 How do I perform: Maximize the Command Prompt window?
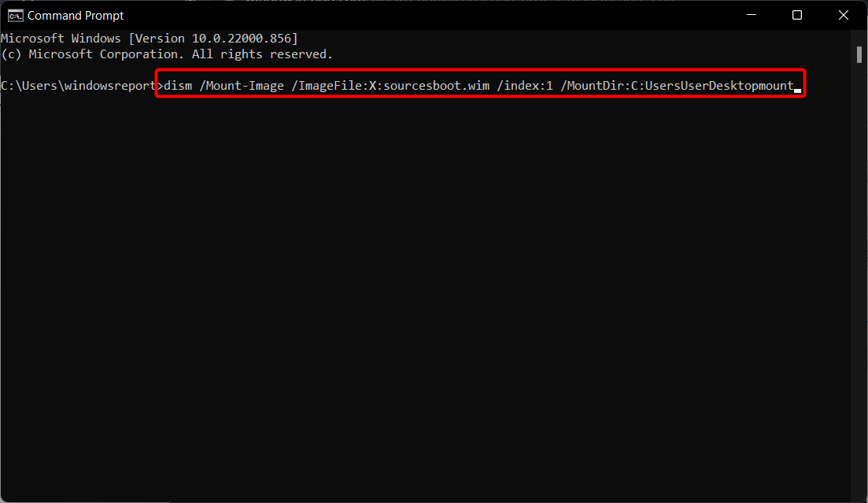(796, 15)
